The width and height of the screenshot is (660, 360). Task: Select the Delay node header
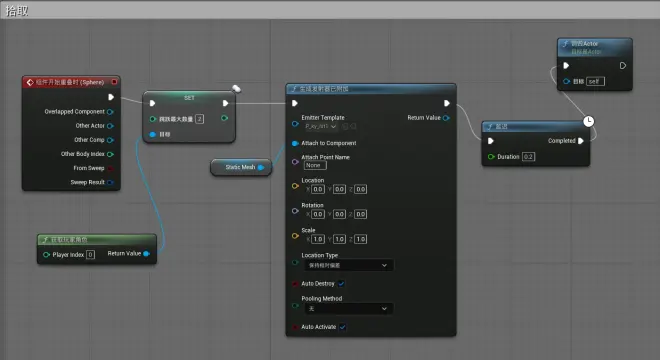click(x=535, y=126)
